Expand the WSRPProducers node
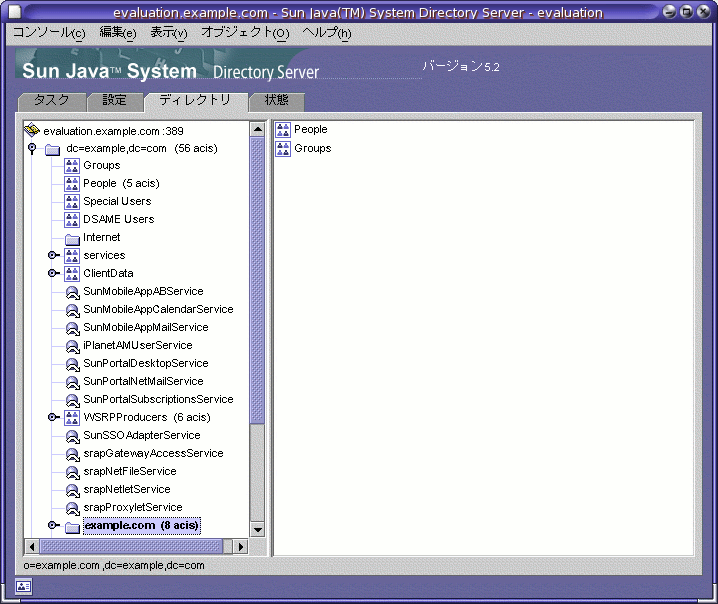The height and width of the screenshot is (604, 718). tap(54, 417)
